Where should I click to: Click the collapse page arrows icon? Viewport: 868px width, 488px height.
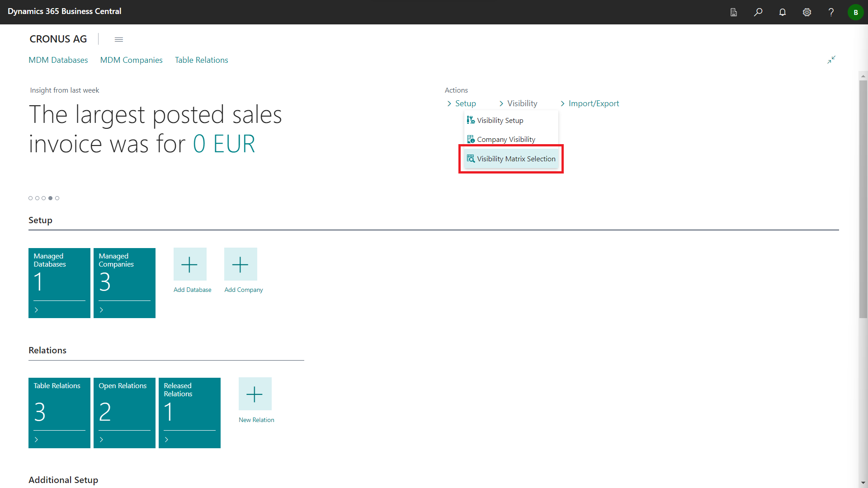coord(831,60)
